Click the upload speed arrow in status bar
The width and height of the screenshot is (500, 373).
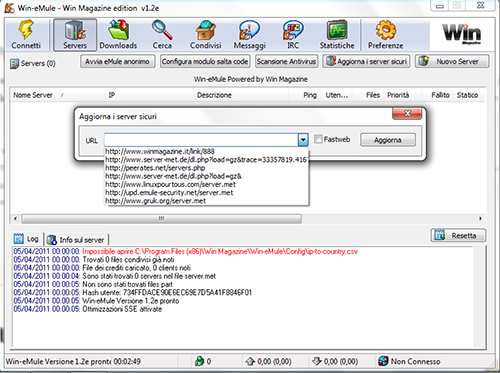click(250, 361)
